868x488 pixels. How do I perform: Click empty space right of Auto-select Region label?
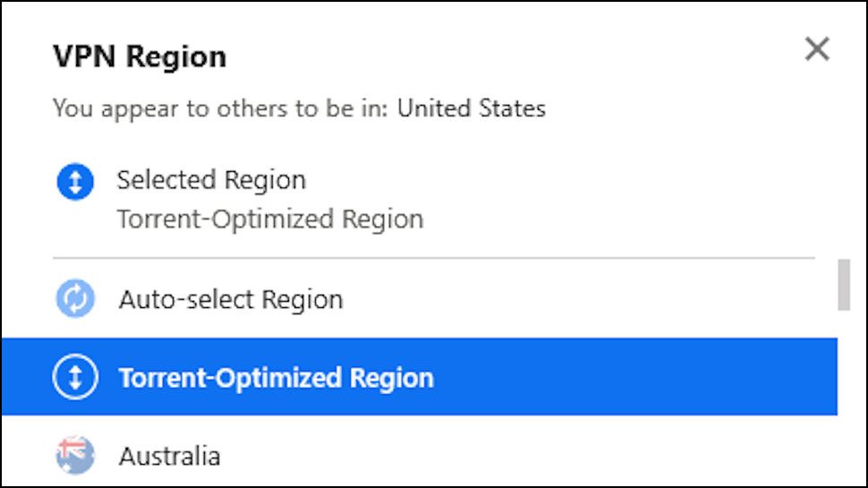[x=582, y=299]
